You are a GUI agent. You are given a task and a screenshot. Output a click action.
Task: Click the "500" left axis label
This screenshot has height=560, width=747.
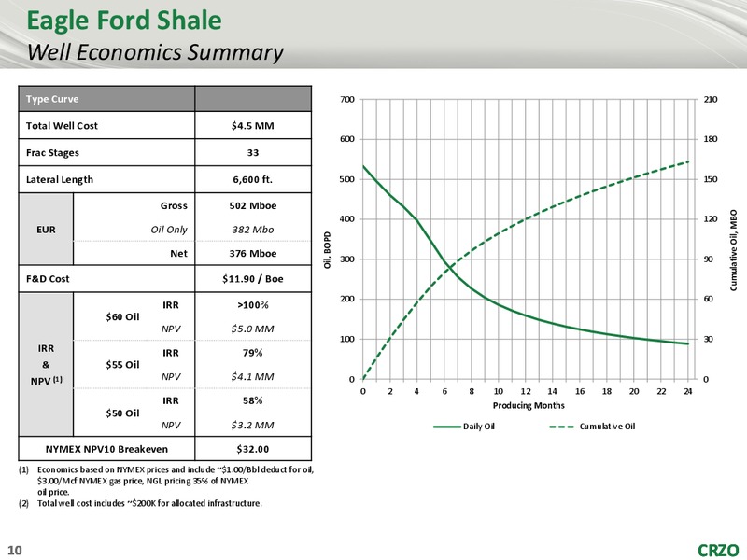click(x=347, y=179)
